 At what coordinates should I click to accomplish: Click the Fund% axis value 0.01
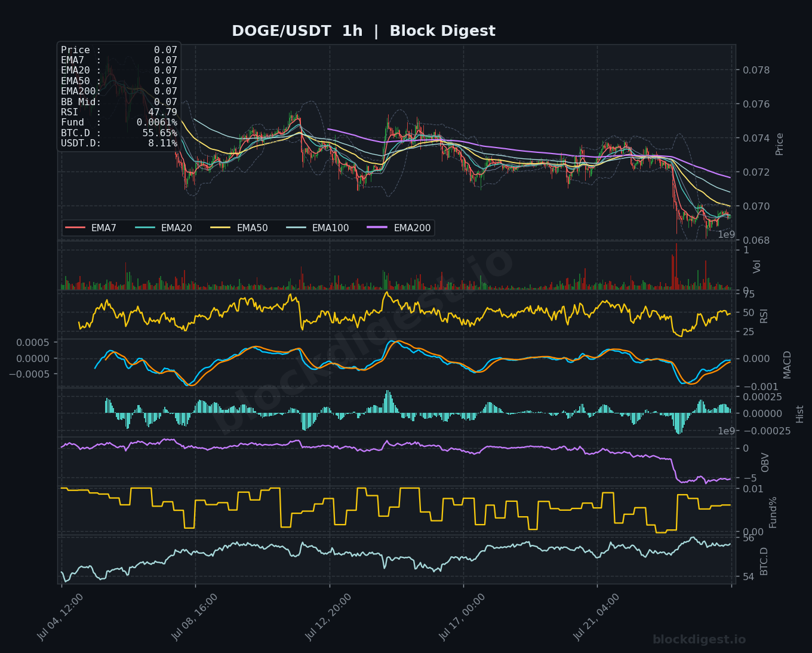tap(753, 489)
